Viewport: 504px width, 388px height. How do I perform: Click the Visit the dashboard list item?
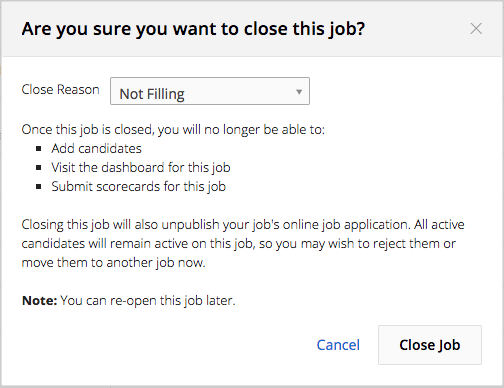coord(141,168)
